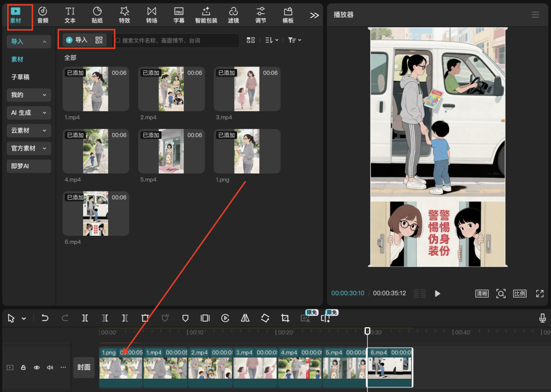The height and width of the screenshot is (392, 551).
Task: Open the 音频 (Audio) tab
Action: (43, 15)
